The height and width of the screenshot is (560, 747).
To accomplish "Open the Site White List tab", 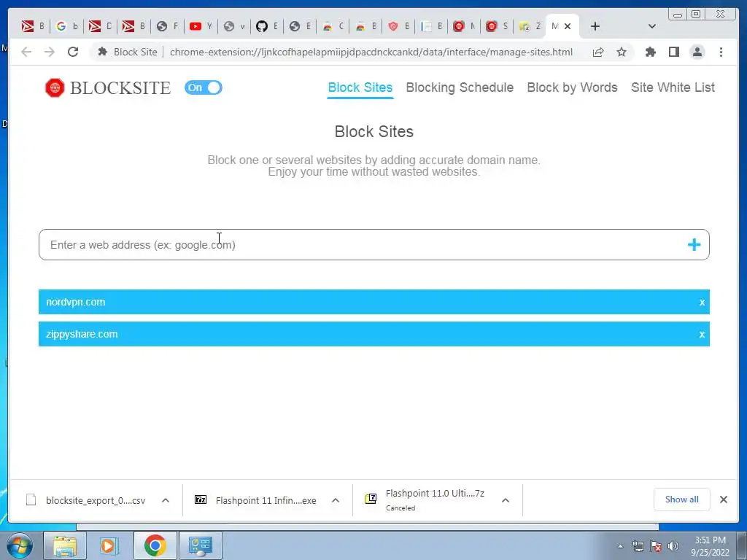I will click(673, 87).
